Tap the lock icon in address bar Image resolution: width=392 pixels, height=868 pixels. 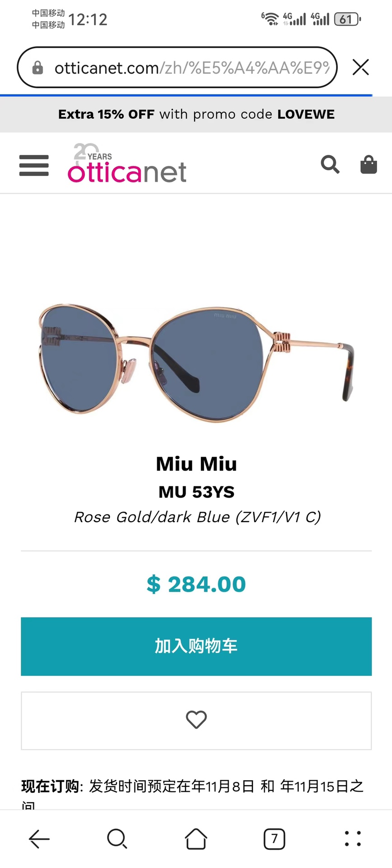(38, 68)
